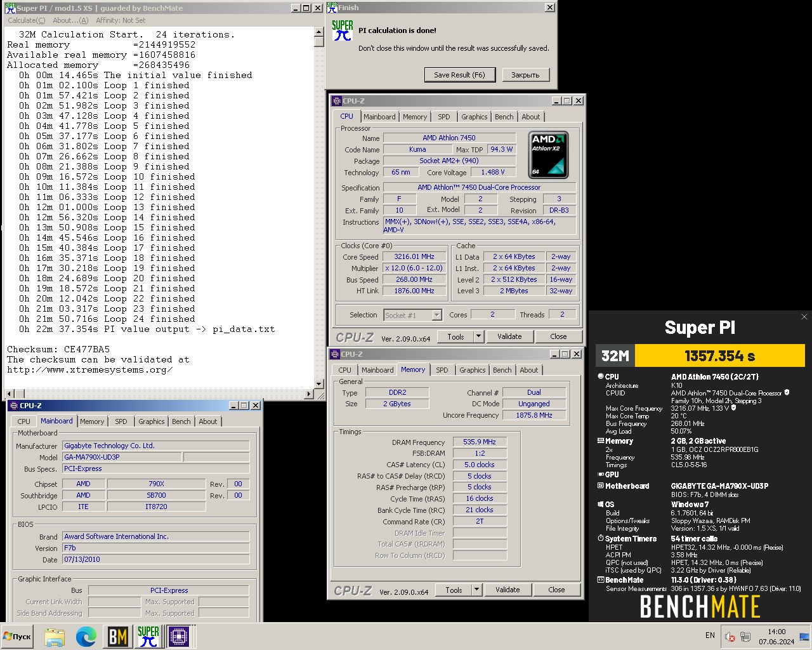Expand the Socket #1 selection dropdown
The width and height of the screenshot is (812, 650).
click(x=436, y=315)
